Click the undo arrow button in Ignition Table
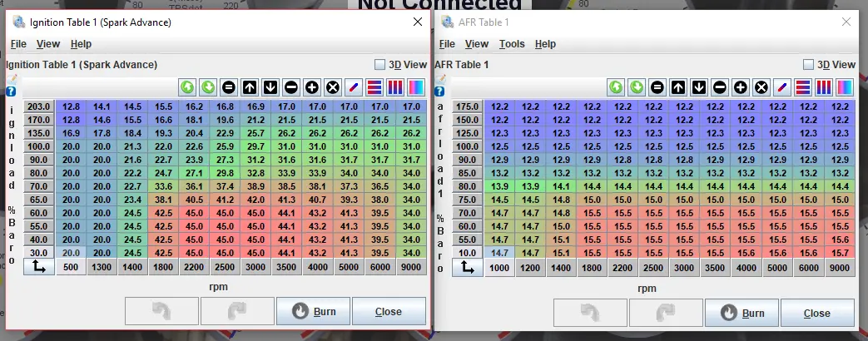 click(x=161, y=311)
